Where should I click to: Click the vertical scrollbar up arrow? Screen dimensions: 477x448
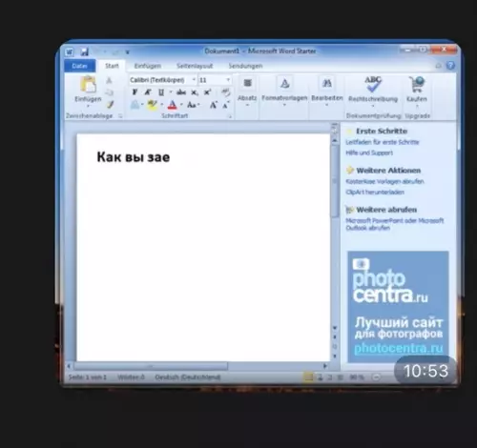click(335, 140)
